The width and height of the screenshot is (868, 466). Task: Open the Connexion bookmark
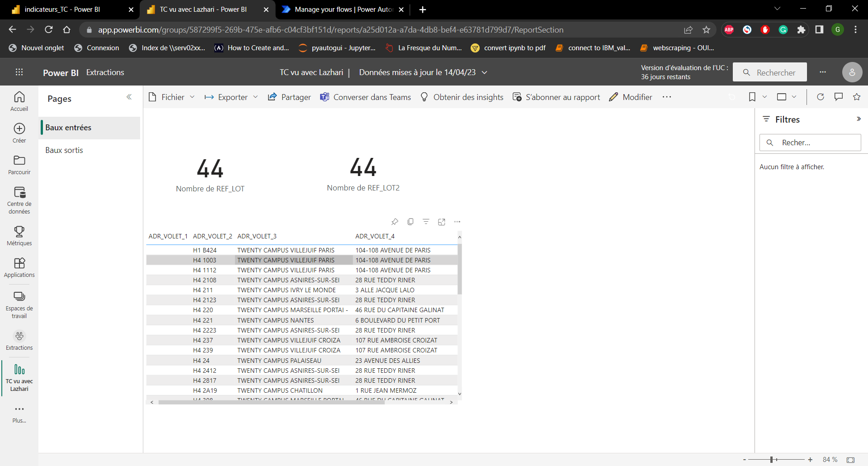point(97,48)
